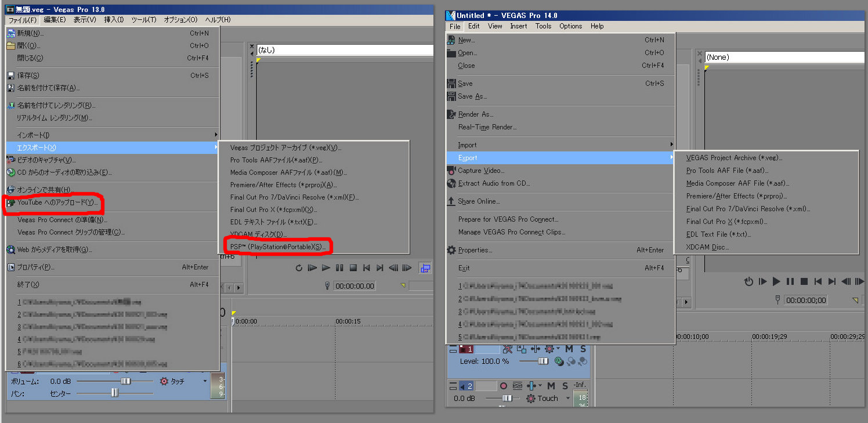Screen dimensions: 868x423
Task: Click gear icon beside タッチ in Vegas 13
Action: [x=164, y=381]
